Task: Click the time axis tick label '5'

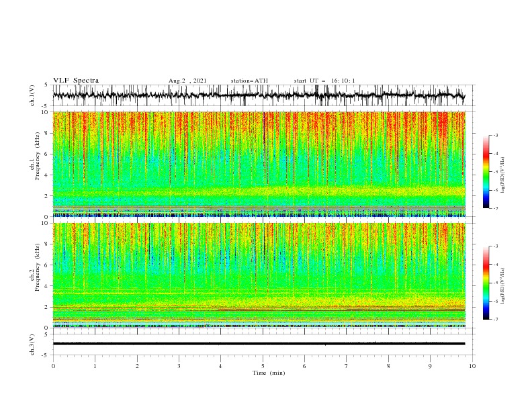Action: 263,366
